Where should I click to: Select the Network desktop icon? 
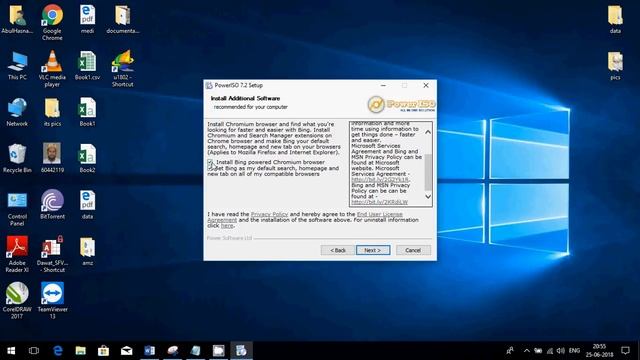[x=17, y=112]
